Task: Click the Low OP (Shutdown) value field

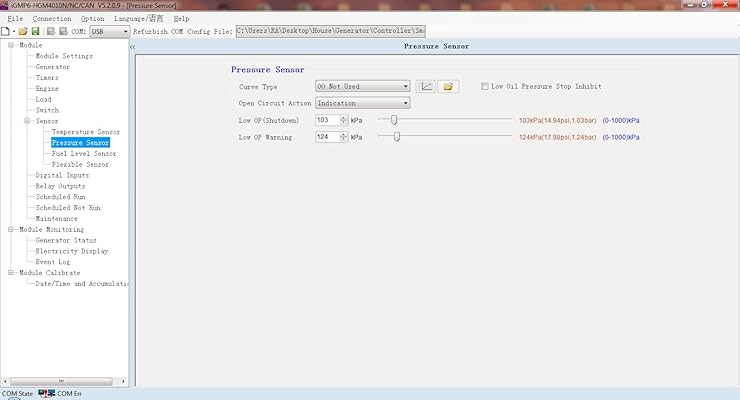Action: click(x=328, y=120)
